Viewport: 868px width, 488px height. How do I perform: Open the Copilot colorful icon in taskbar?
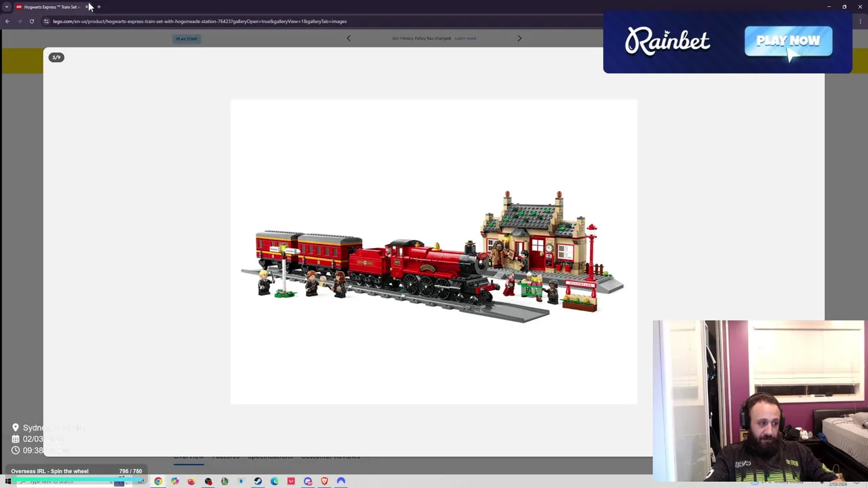click(174, 481)
